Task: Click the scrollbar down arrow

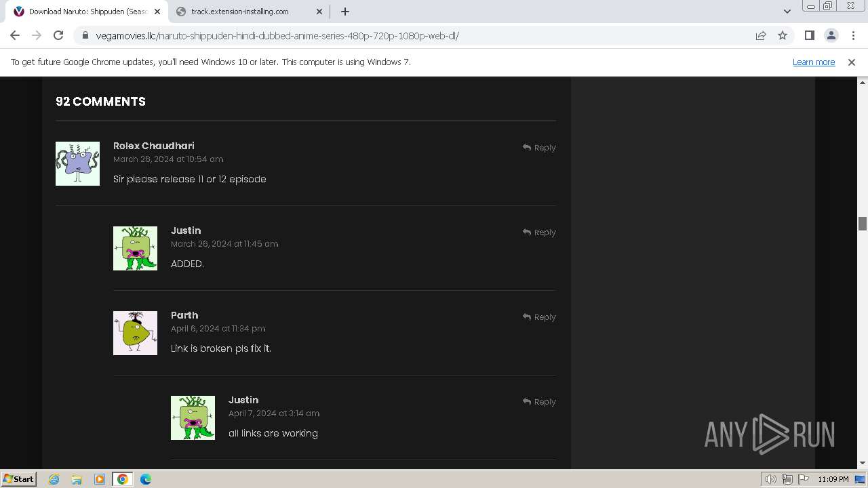Action: coord(863,464)
